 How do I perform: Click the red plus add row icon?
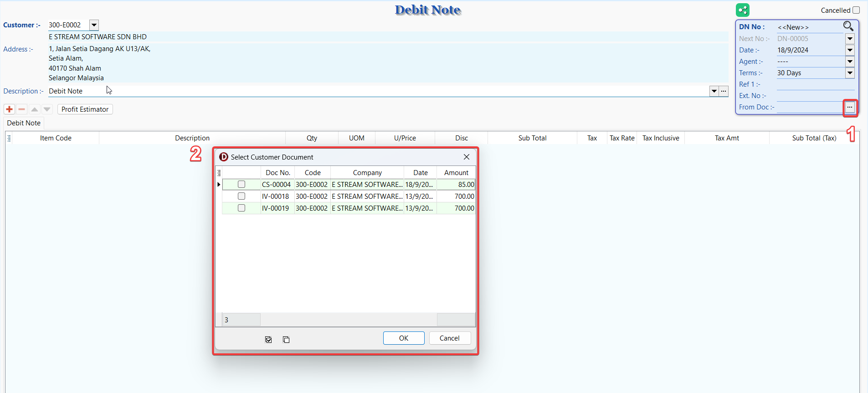click(x=9, y=109)
